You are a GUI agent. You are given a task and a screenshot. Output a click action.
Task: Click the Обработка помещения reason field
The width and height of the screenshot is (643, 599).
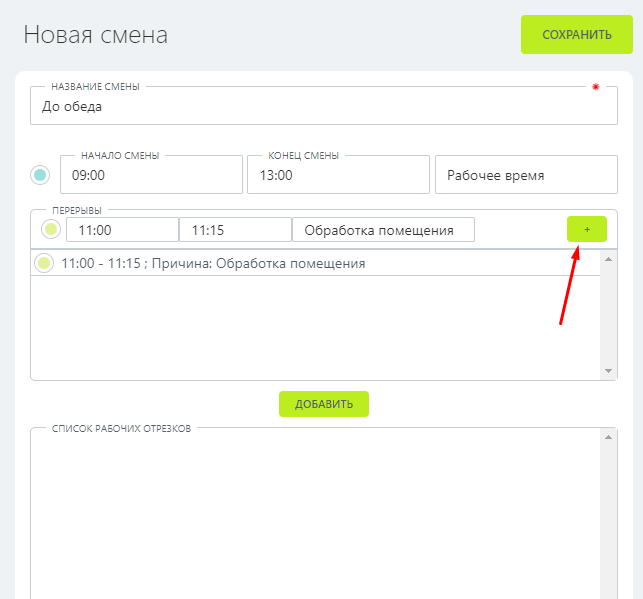coord(383,230)
